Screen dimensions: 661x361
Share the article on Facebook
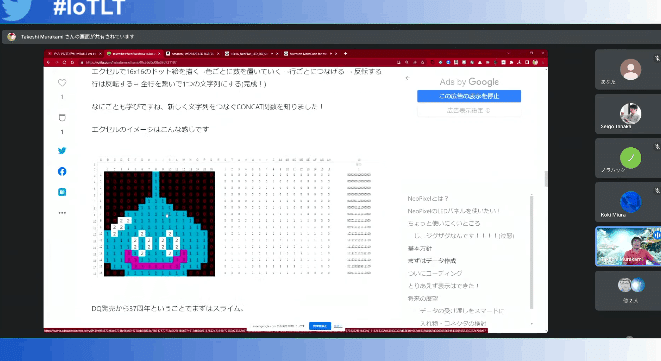tap(62, 171)
